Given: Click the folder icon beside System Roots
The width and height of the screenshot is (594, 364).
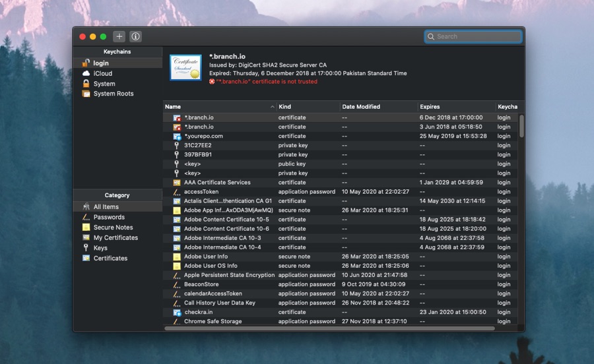Looking at the screenshot, I should (86, 94).
